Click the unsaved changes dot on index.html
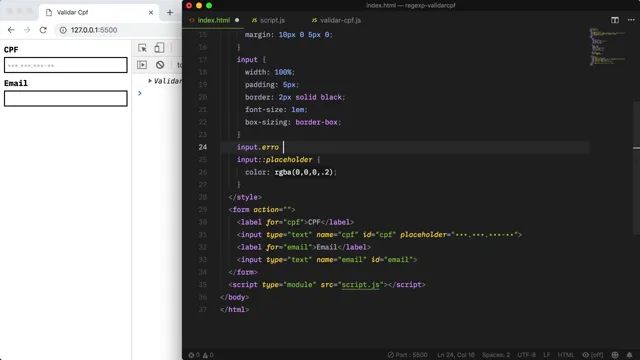Image resolution: width=640 pixels, height=360 pixels. 237,20
